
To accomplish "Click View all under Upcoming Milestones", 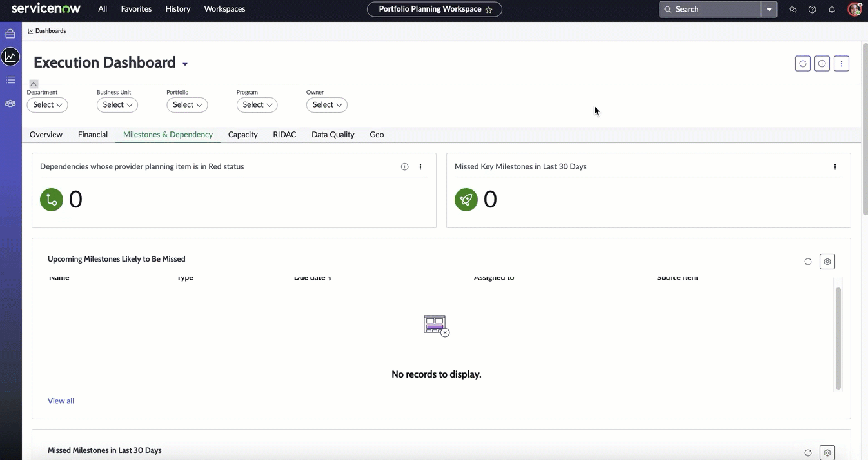I will point(61,401).
